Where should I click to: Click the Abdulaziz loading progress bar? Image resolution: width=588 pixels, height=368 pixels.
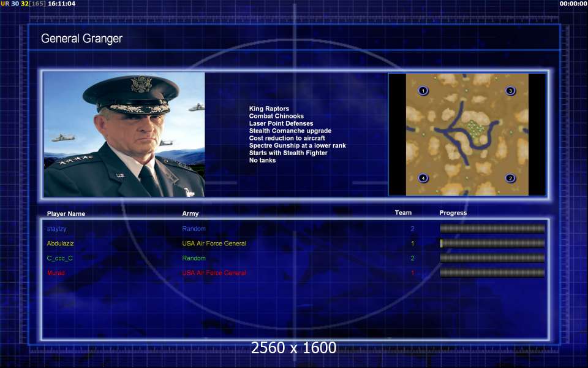[492, 243]
